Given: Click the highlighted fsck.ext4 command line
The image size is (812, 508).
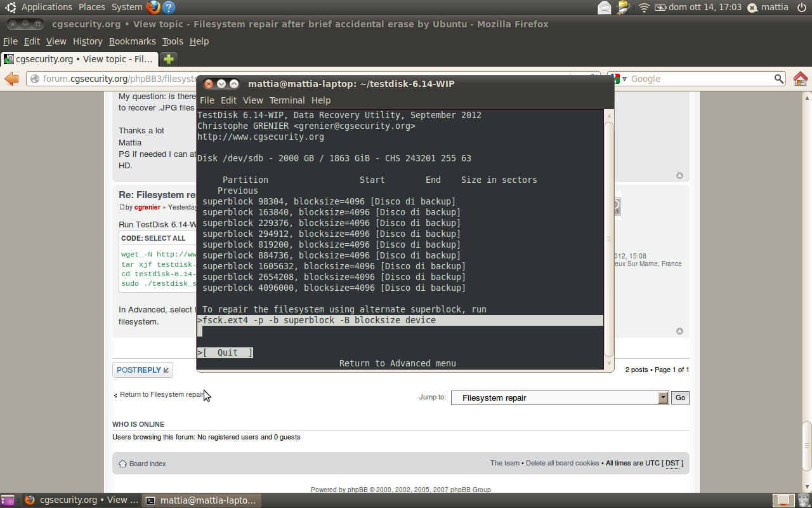Looking at the screenshot, I should click(x=400, y=320).
